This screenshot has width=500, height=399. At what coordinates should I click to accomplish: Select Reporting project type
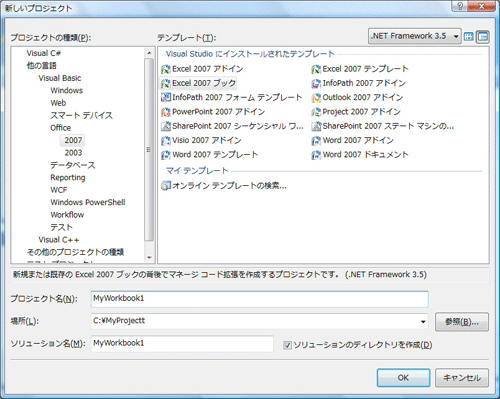pyautogui.click(x=68, y=178)
